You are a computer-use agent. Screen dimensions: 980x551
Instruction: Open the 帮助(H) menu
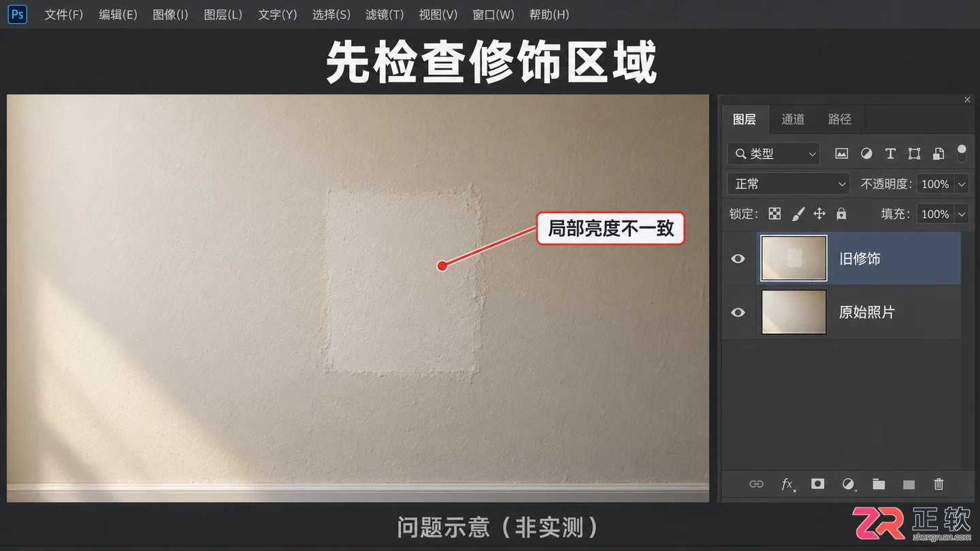pos(549,14)
